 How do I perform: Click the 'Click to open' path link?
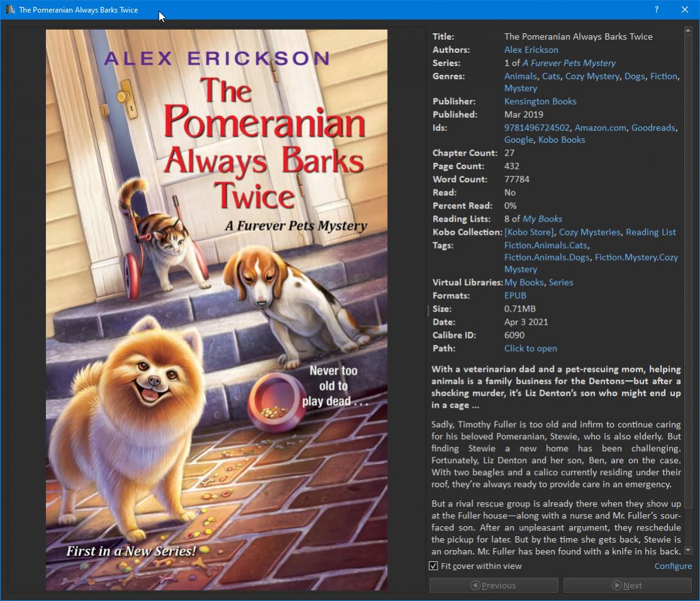(x=531, y=349)
